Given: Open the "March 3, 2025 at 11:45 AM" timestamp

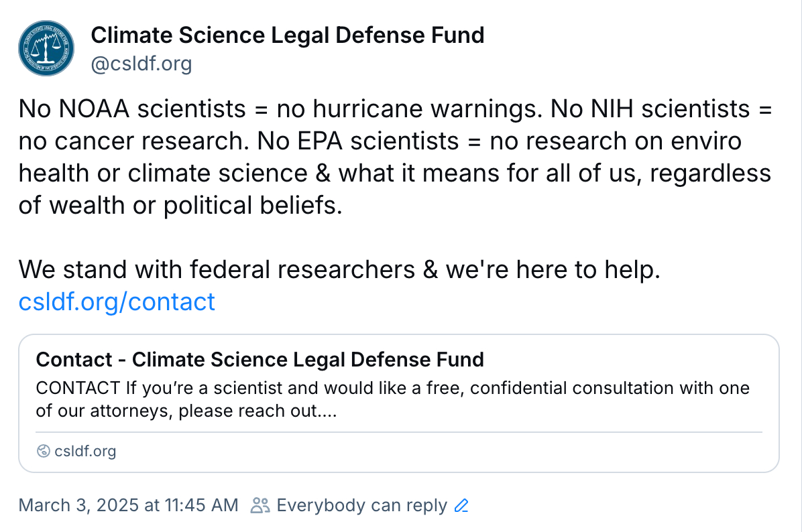Looking at the screenshot, I should click(x=128, y=505).
